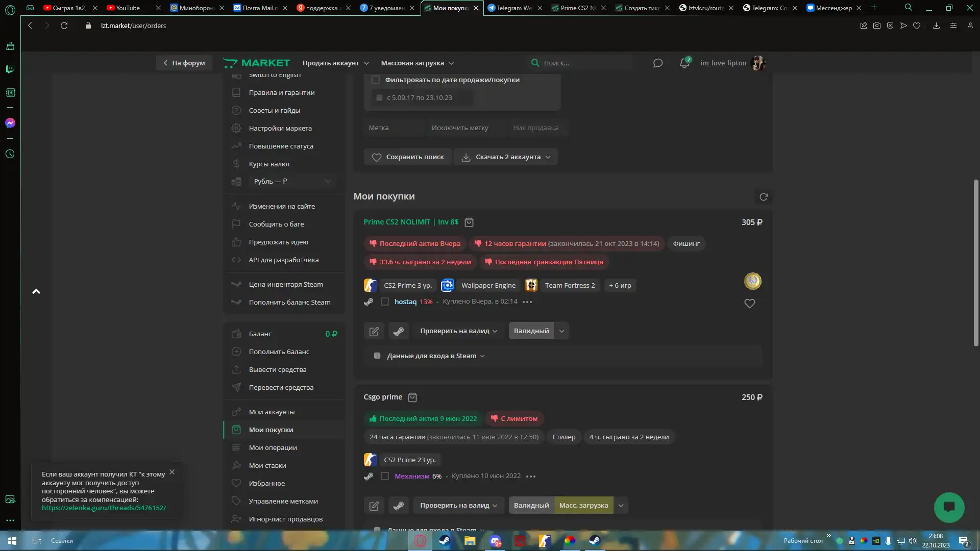Click Сохранить поиск button
This screenshot has height=551, width=980.
(408, 157)
